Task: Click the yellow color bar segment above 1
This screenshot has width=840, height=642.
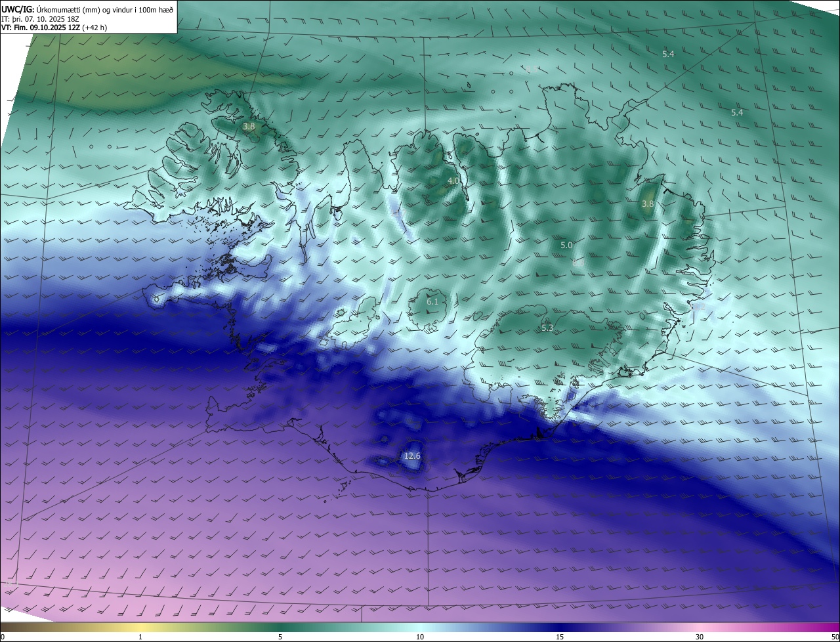Action: (140, 627)
